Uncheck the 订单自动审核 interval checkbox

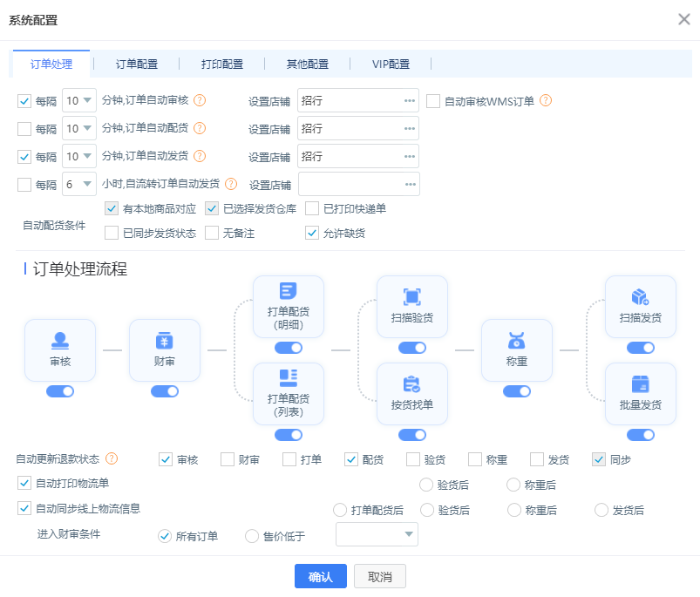tap(24, 101)
